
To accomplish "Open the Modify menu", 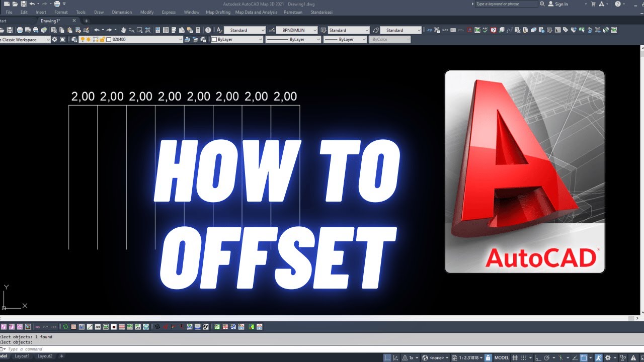I will (147, 12).
